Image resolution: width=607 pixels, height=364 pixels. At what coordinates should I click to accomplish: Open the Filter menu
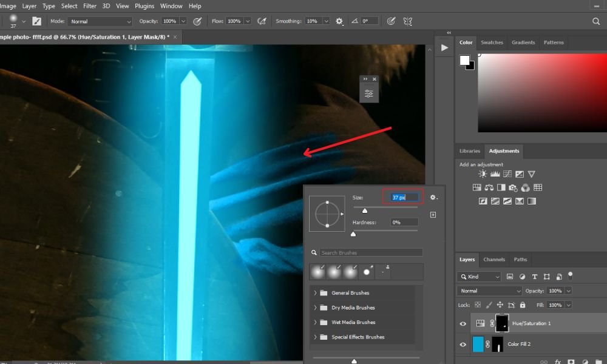click(90, 6)
